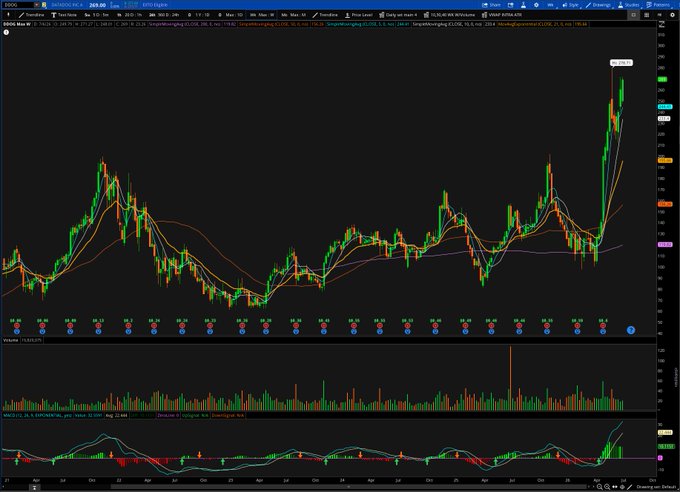Select the pointer cursor tool
Viewport: 680px width, 492px height.
pyautogui.click(x=8, y=15)
